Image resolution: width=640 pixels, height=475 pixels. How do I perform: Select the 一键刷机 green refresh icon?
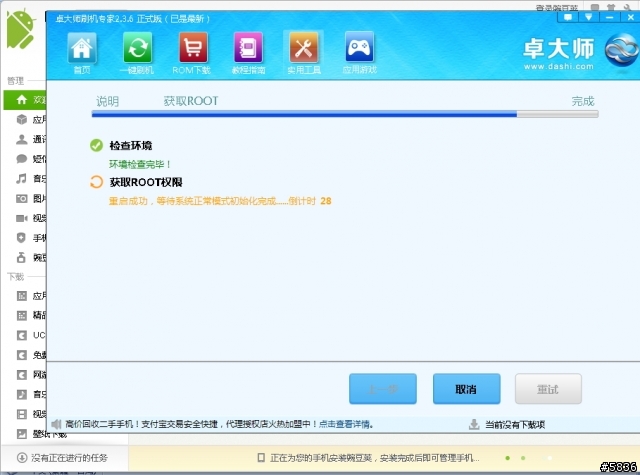pos(138,48)
